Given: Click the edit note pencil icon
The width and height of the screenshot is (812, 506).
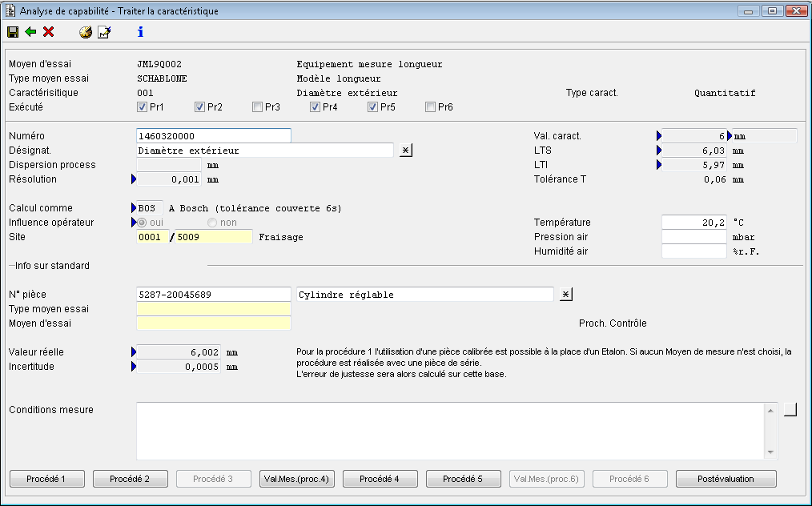Looking at the screenshot, I should (x=104, y=32).
